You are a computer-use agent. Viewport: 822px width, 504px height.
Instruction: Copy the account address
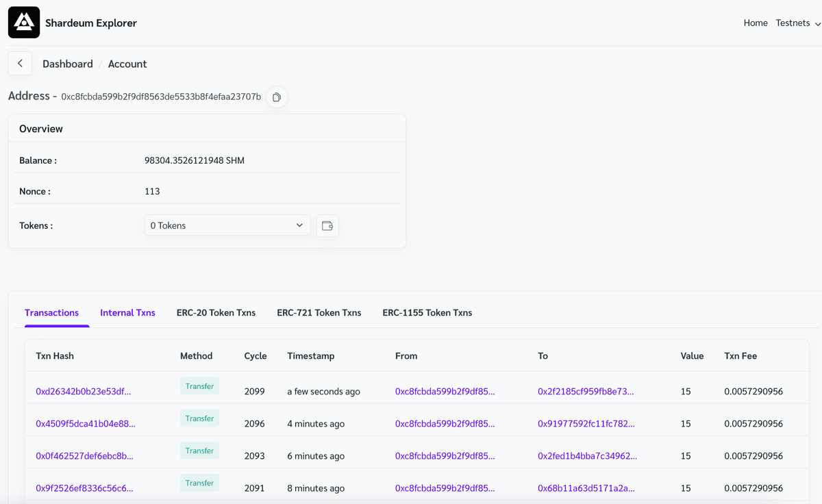[276, 97]
